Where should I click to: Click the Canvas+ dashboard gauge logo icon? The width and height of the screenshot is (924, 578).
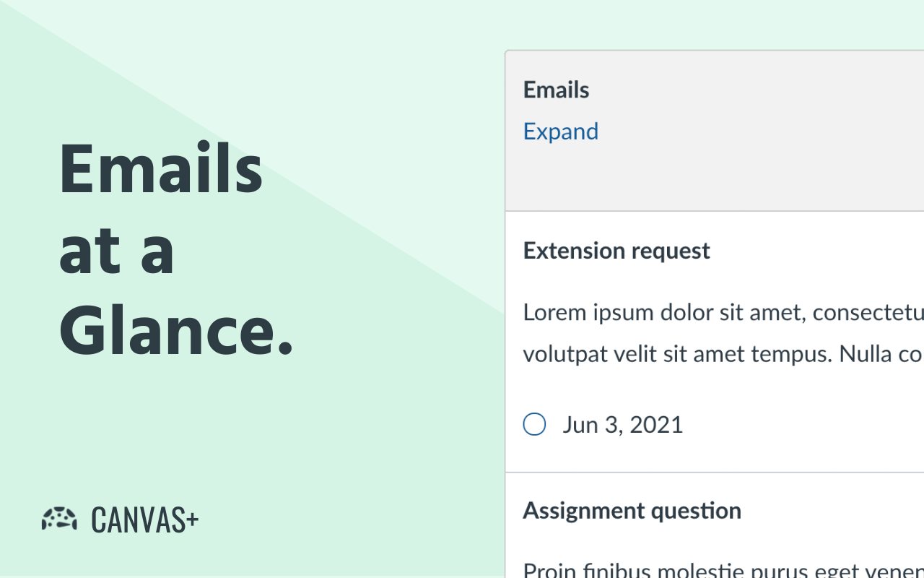tap(59, 519)
